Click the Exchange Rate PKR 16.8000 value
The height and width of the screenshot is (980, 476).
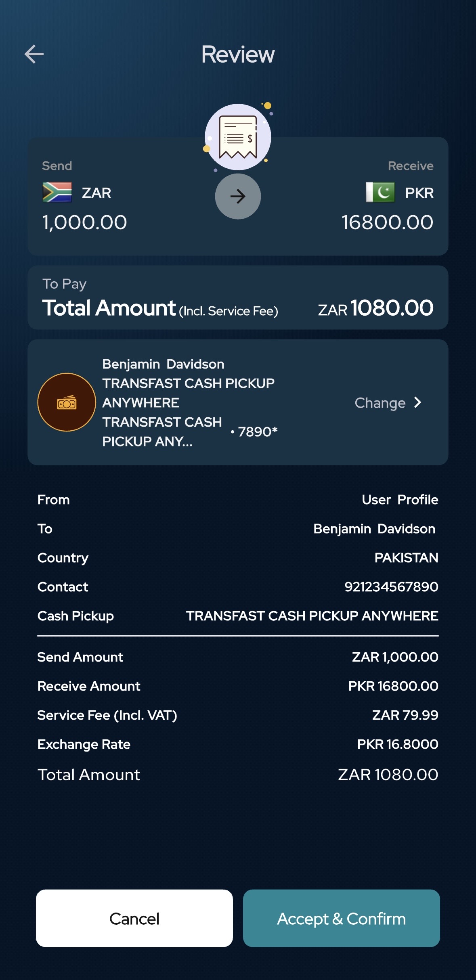397,744
